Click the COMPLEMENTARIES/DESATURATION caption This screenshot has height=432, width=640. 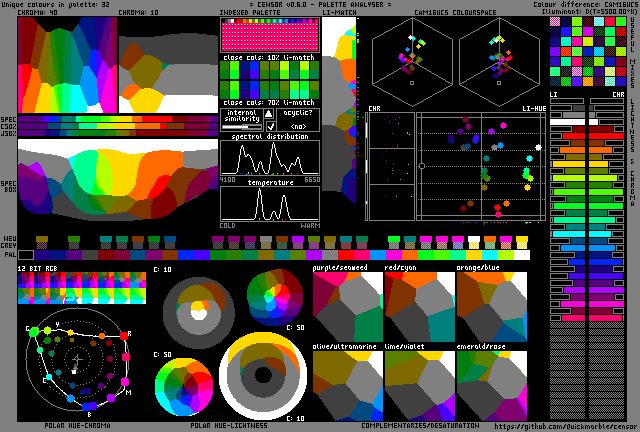click(420, 426)
